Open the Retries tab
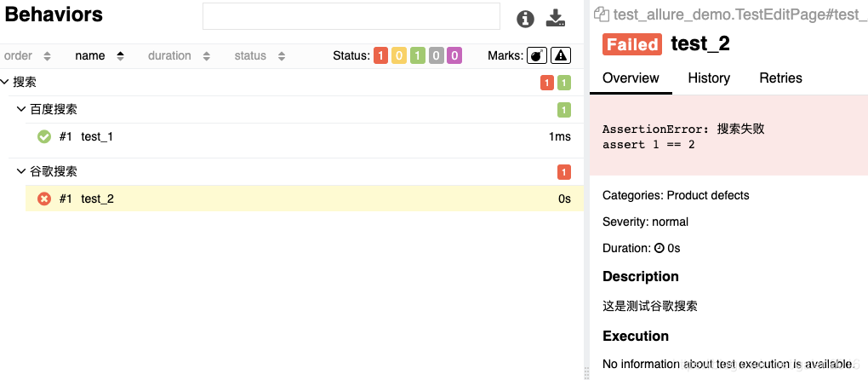 coord(780,78)
